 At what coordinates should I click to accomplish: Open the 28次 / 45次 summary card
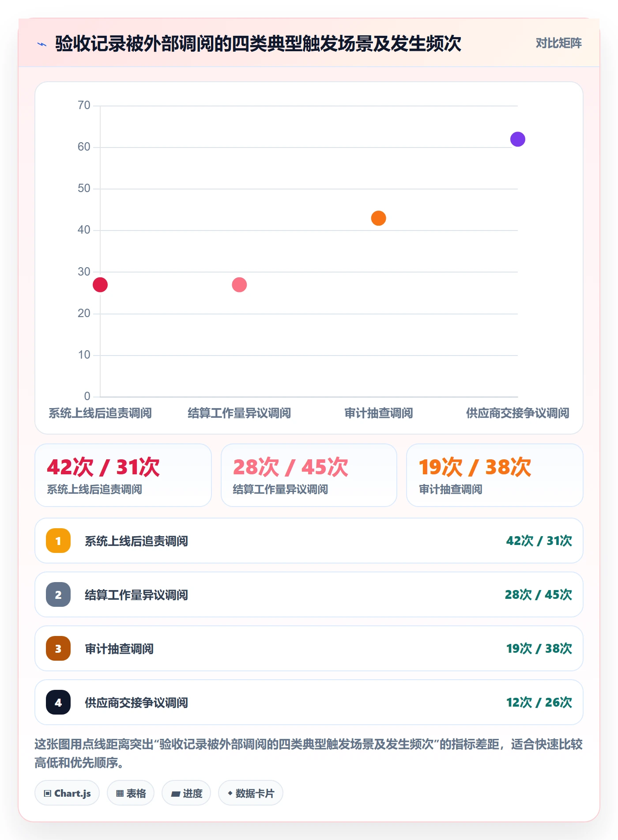coord(309,475)
